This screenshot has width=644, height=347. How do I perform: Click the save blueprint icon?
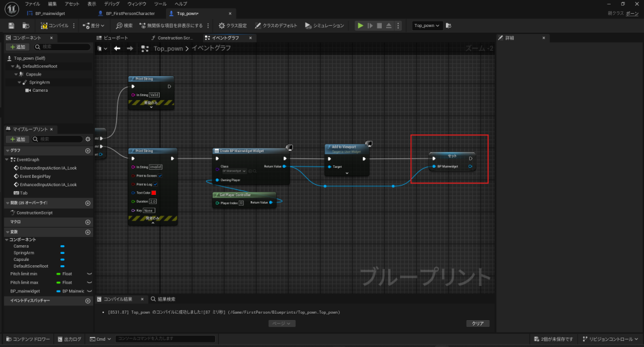(x=11, y=26)
